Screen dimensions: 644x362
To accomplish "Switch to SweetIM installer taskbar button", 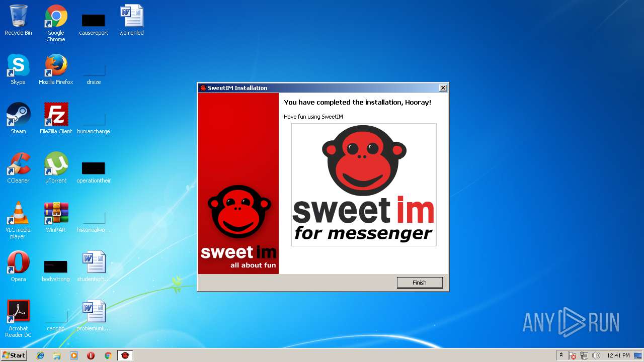I will pos(125,355).
